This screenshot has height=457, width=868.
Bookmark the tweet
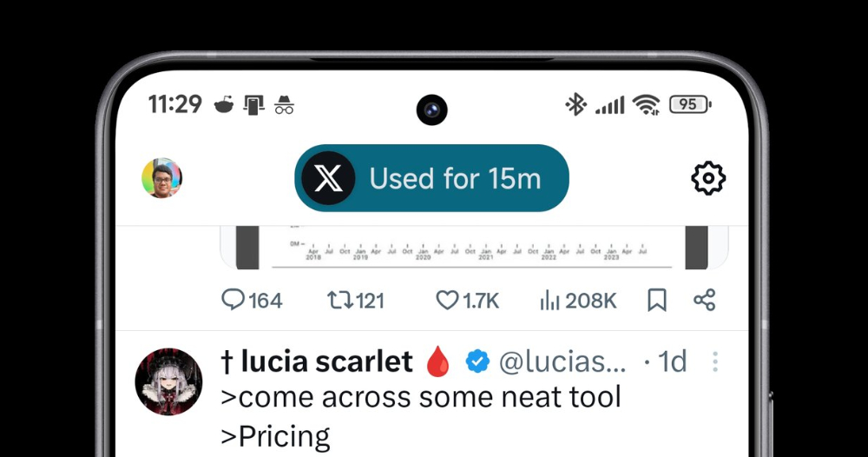tap(657, 301)
